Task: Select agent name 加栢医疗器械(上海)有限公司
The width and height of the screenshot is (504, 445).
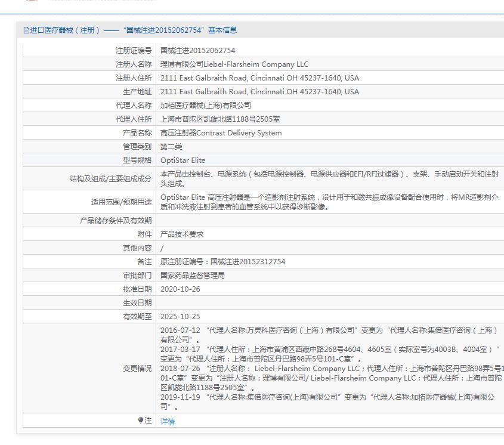Action: click(206, 106)
